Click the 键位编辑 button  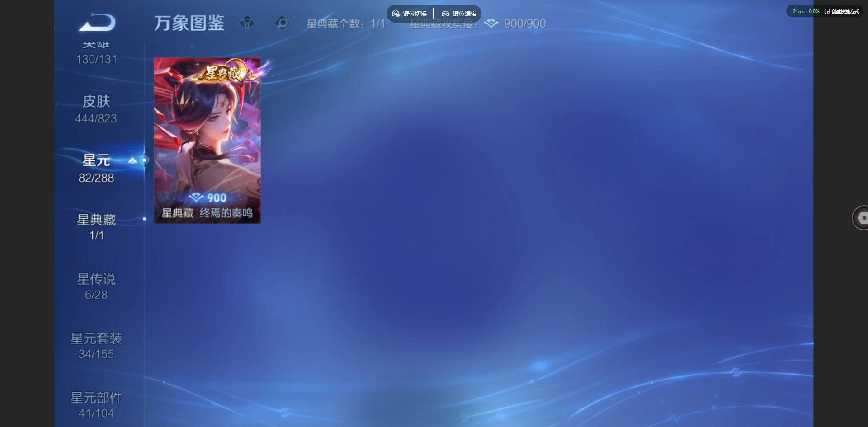459,14
